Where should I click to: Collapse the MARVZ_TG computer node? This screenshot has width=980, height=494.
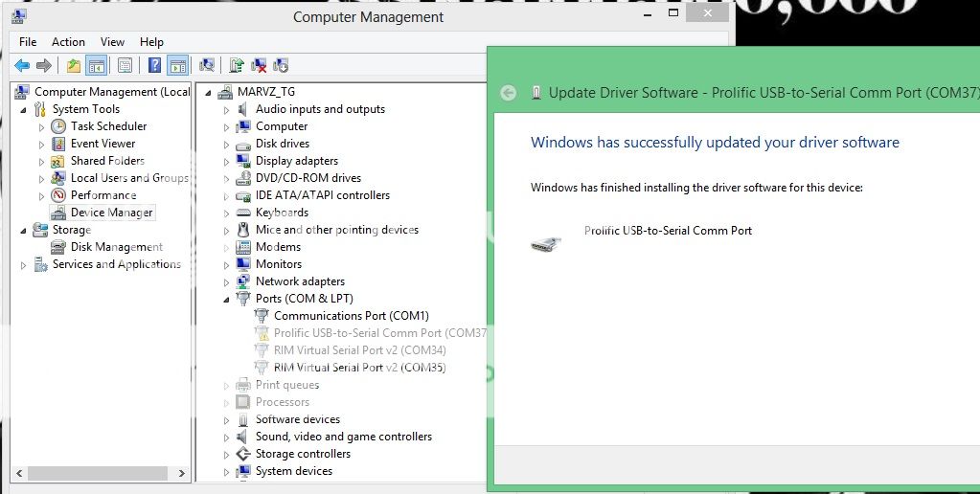point(208,93)
